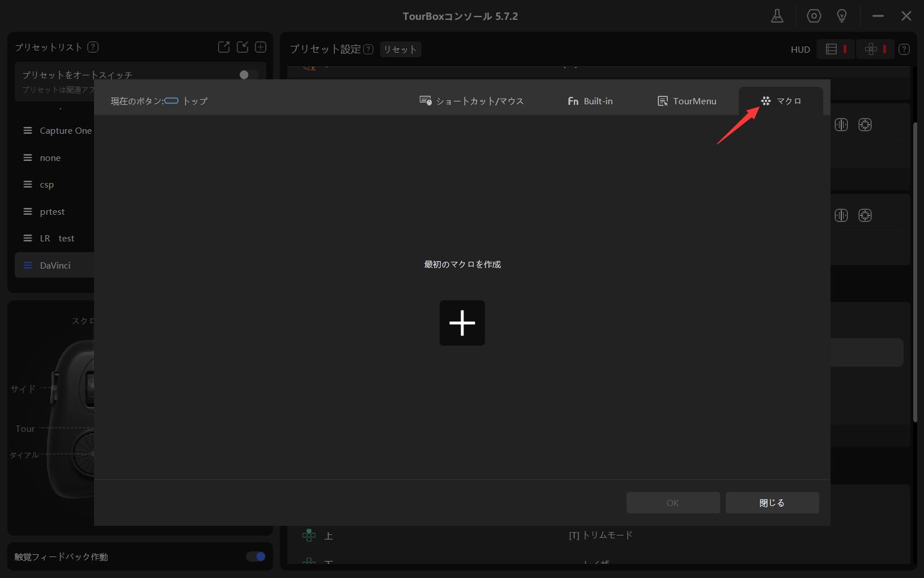
Task: Click the リセット button
Action: (x=400, y=49)
